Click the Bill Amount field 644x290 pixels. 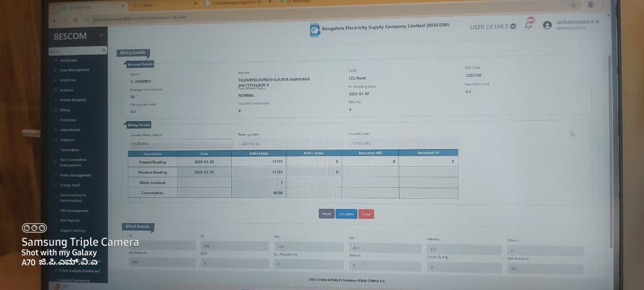pos(162,262)
